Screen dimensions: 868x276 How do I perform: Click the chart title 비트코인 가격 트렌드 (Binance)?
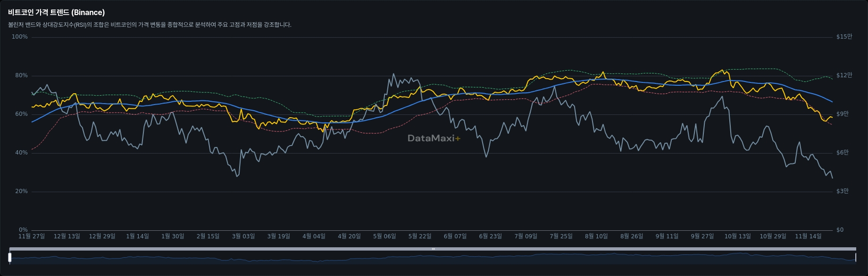point(56,12)
